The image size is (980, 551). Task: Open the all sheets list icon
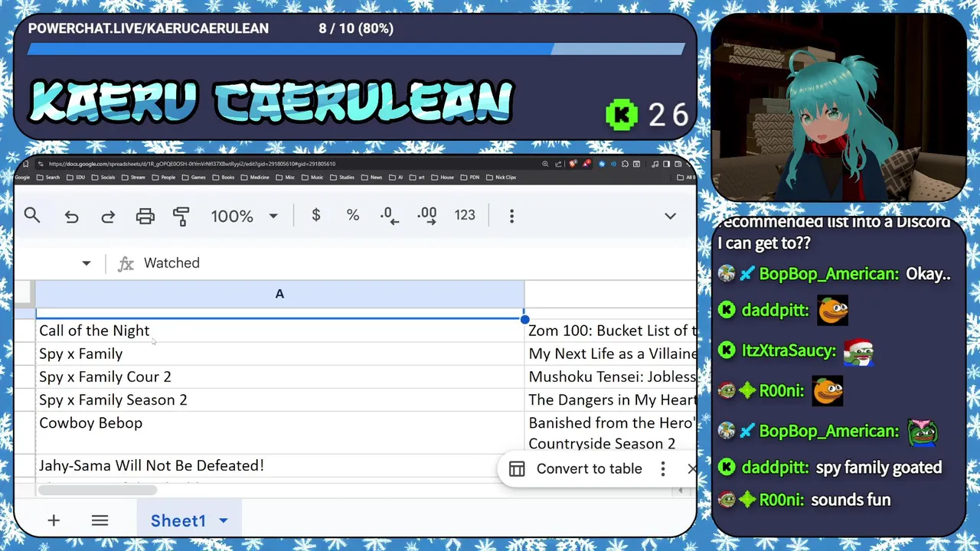click(x=100, y=520)
